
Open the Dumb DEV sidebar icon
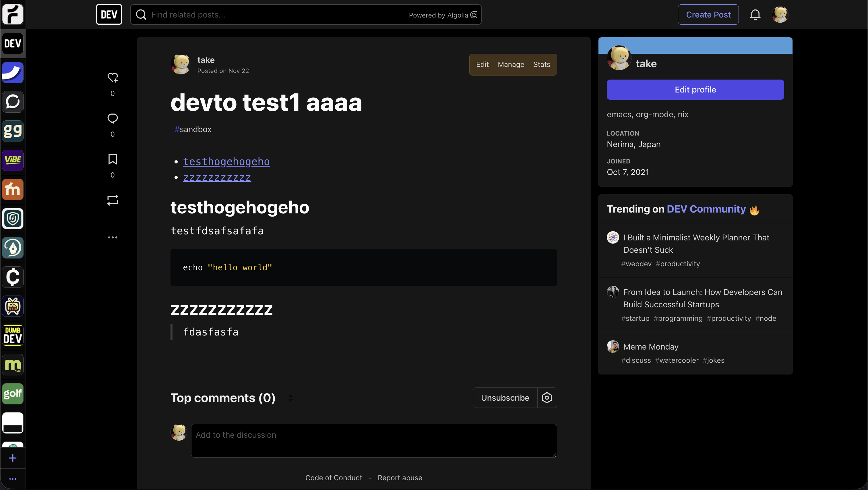tap(13, 335)
